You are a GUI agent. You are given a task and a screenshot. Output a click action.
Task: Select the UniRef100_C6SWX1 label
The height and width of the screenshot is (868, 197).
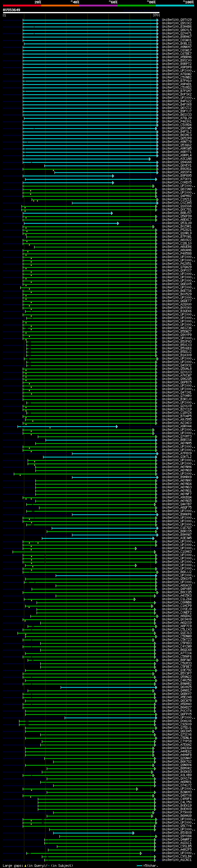point(177,40)
